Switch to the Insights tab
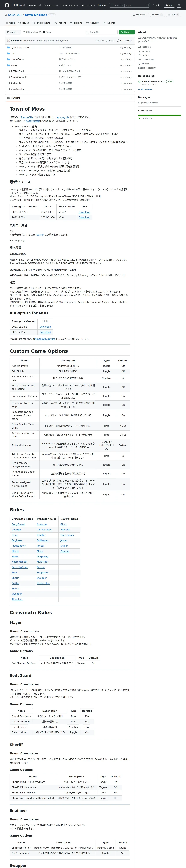The image size is (186, 868). (x=109, y=23)
